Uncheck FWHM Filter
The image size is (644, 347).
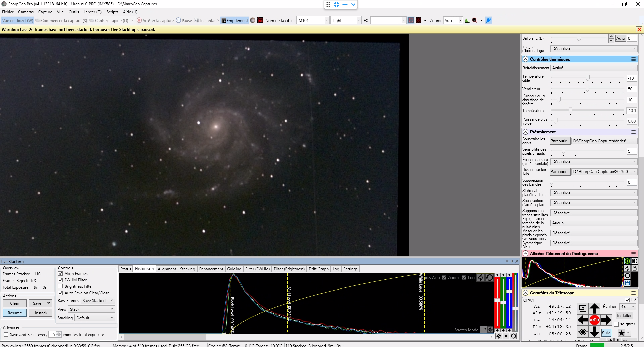[x=60, y=280]
